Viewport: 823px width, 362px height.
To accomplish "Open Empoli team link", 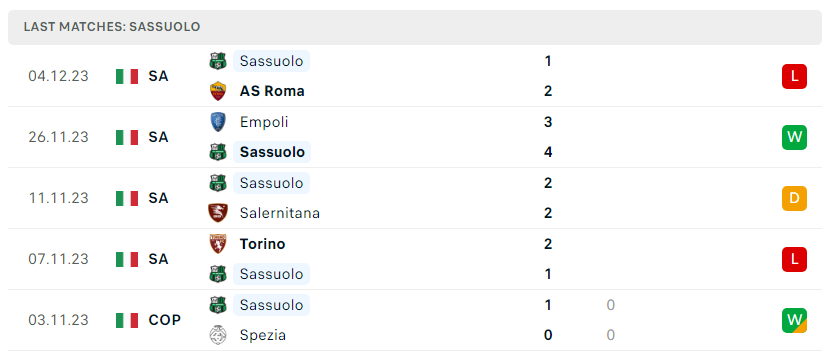I will click(264, 122).
